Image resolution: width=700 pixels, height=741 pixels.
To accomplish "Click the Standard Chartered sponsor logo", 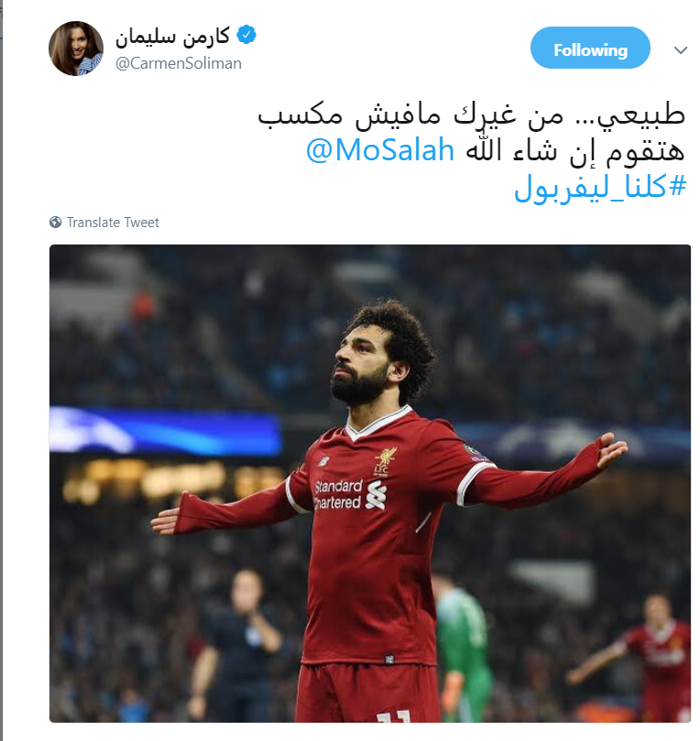I will coord(350,495).
